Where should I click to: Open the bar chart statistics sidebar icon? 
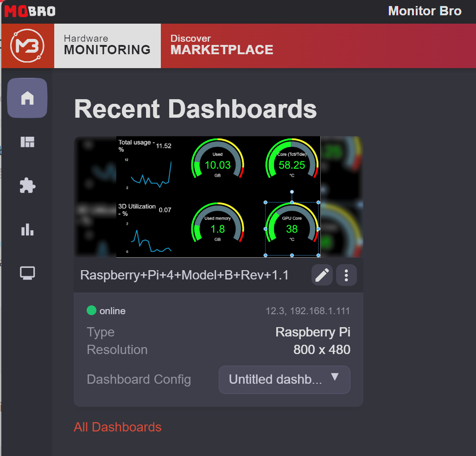27,229
